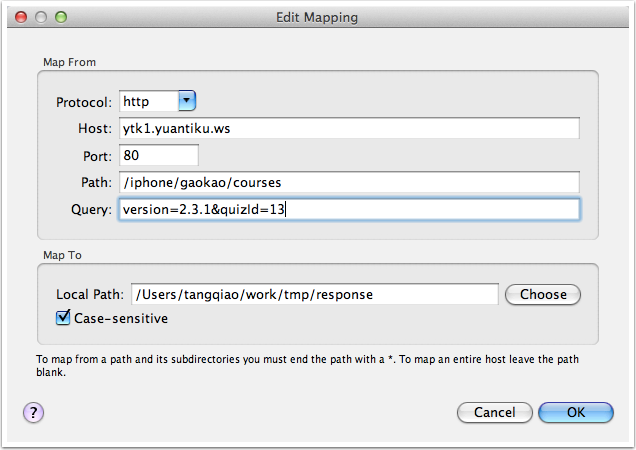Screen dimensions: 636x450
Task: Close the Edit Mapping window
Action: pyautogui.click(x=21, y=17)
